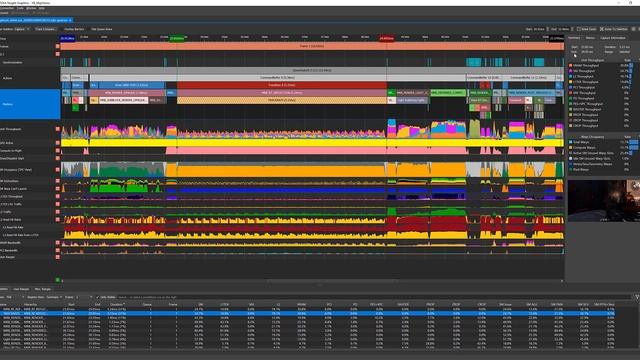
Task: Switch to the Capture Information tab
Action: tap(613, 38)
